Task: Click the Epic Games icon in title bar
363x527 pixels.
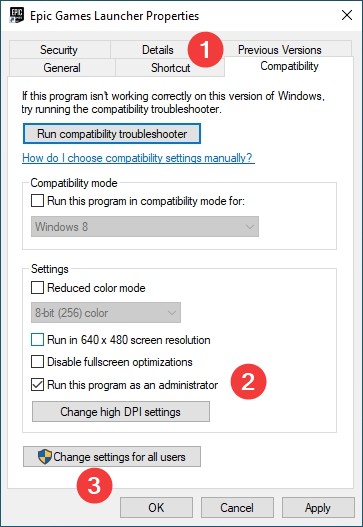Action: [17, 15]
